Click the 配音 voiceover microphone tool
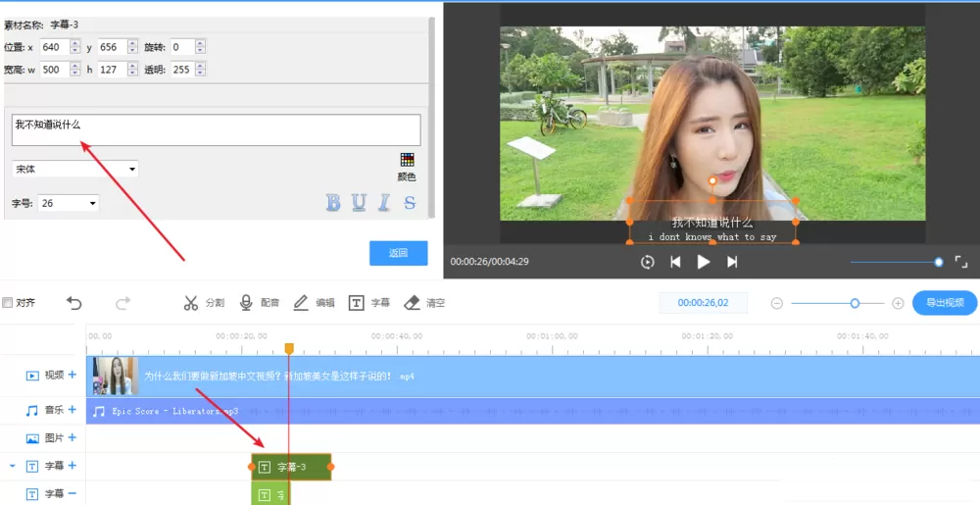The image size is (980, 505). 260,302
